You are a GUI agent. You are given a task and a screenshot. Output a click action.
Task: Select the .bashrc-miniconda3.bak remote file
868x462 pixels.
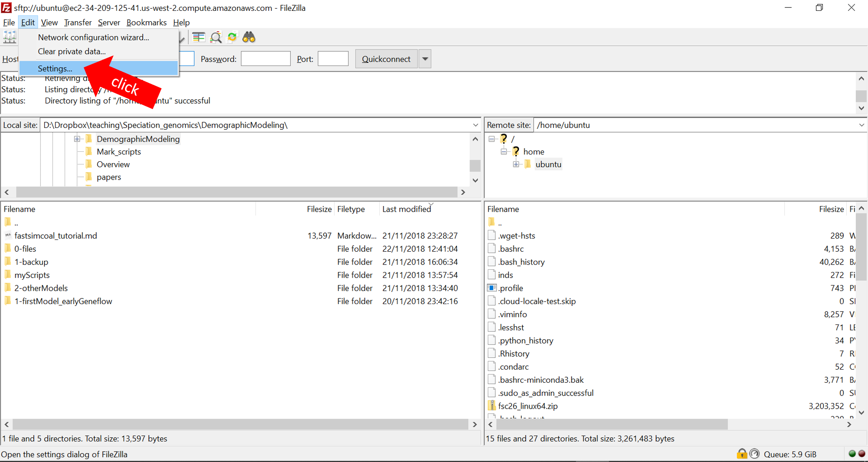671,380
